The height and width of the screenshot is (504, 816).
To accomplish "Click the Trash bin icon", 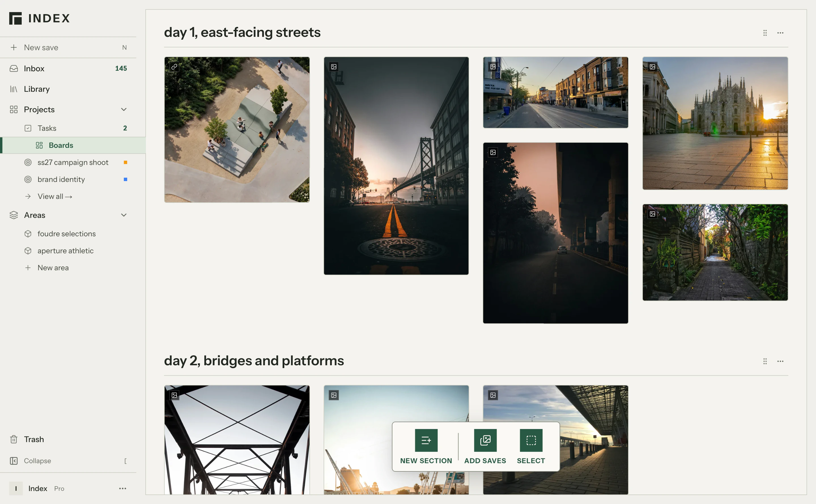I will pos(14,439).
